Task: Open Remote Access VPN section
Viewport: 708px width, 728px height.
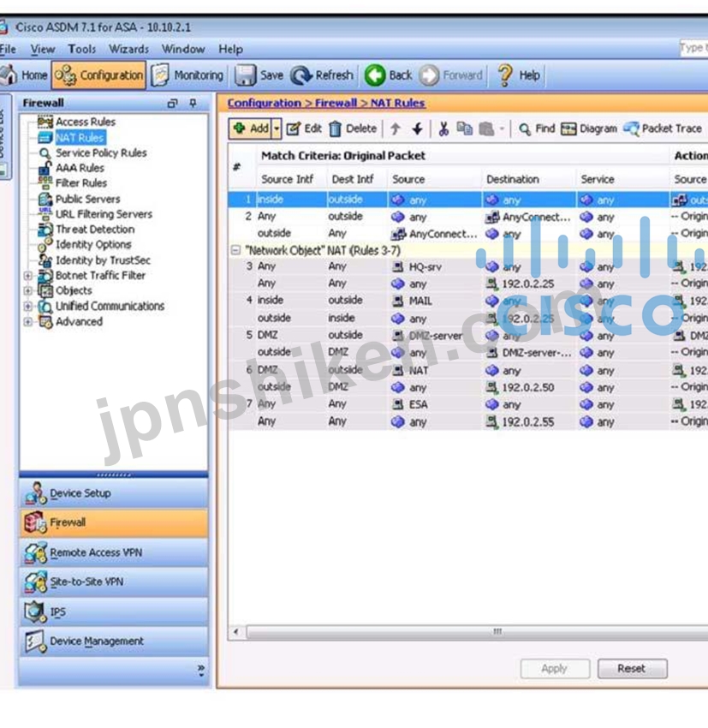Action: tap(114, 552)
